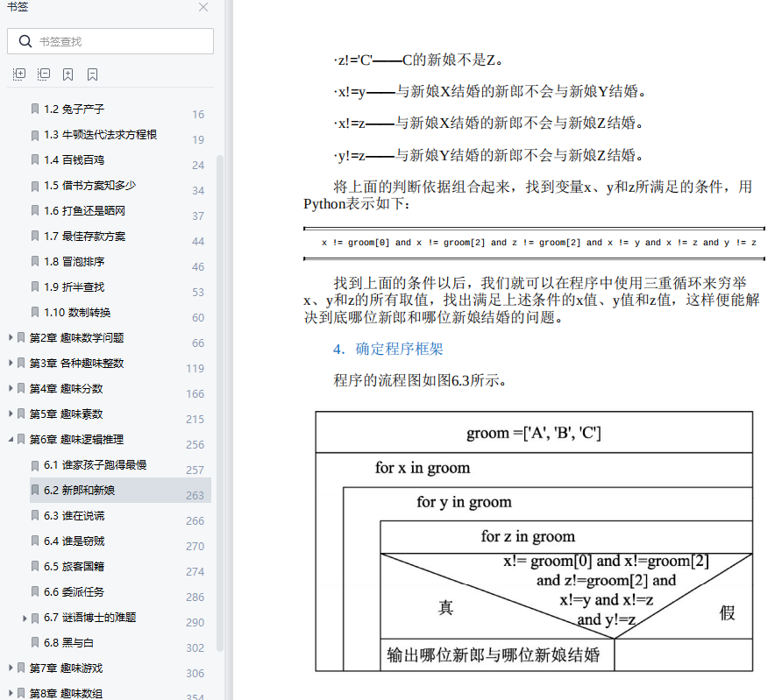Screen dimensions: 782x700
Task: Open bookmark 6.7 谜语博士的难题
Action: (x=89, y=618)
